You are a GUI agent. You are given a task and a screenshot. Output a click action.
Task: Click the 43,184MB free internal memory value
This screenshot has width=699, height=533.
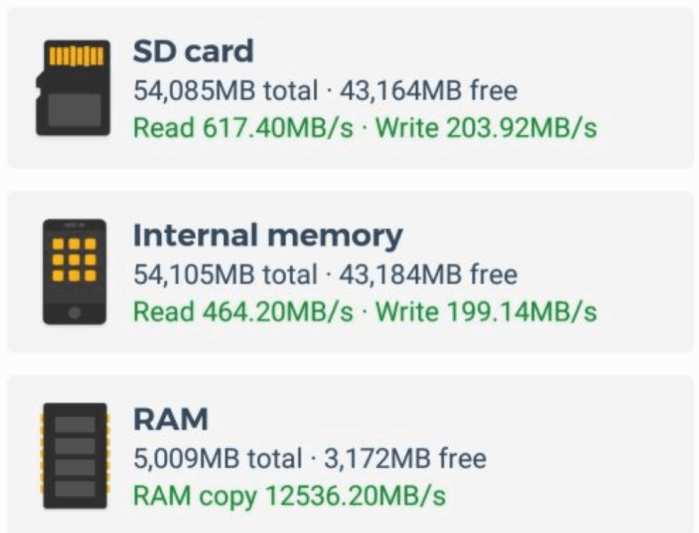426,275
